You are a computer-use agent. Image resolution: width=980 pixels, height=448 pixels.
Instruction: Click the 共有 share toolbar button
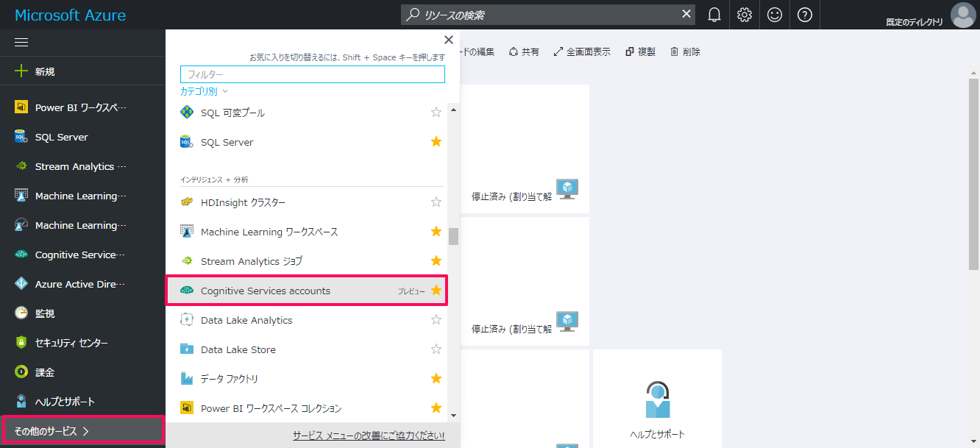click(524, 51)
